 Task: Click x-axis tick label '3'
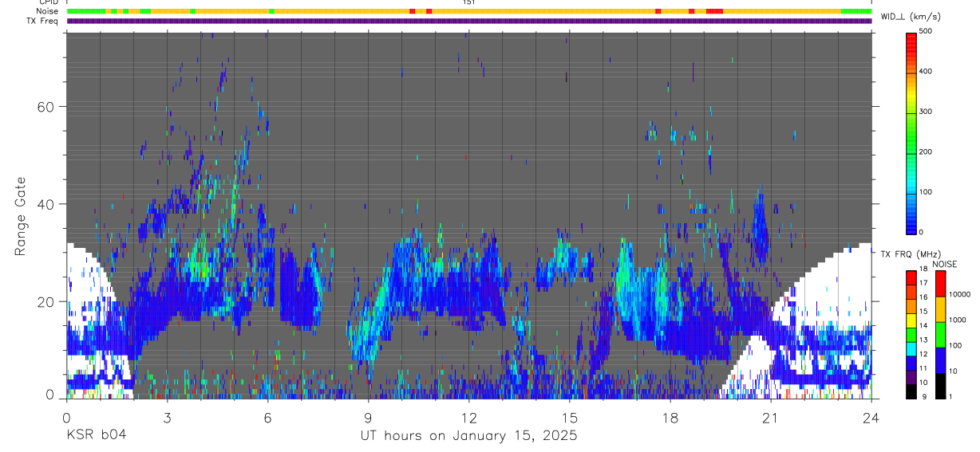coord(167,418)
